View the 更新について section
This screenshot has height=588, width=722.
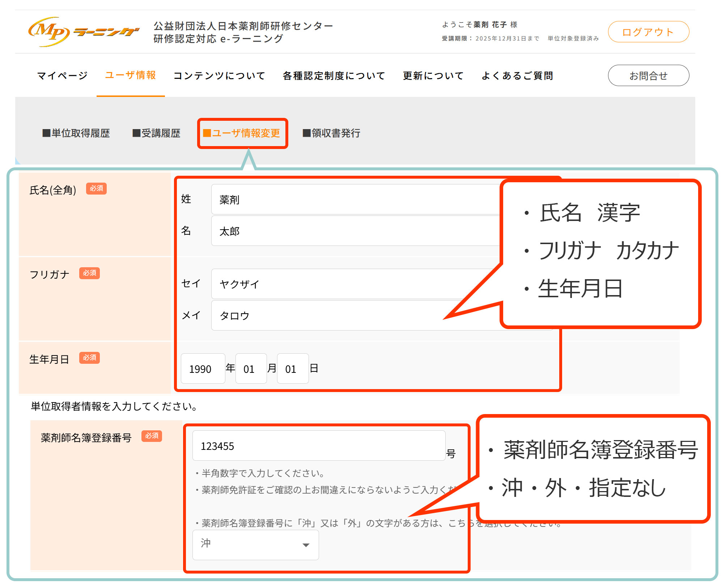(x=433, y=76)
